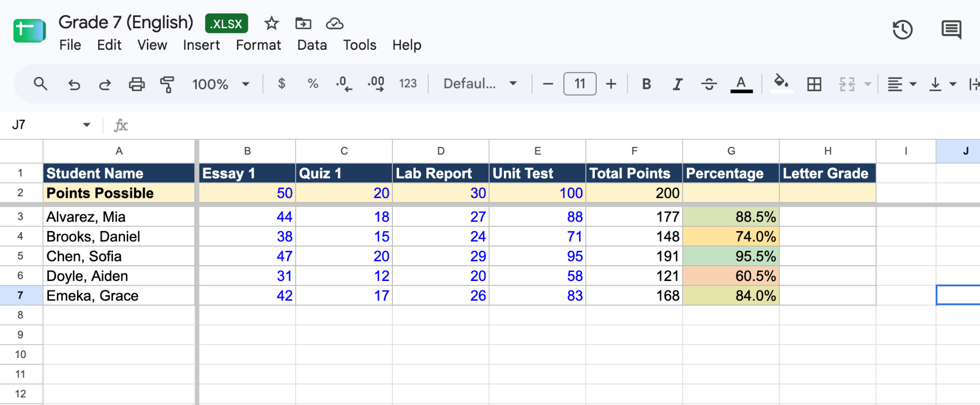
Task: Undo the last action
Action: click(x=74, y=84)
